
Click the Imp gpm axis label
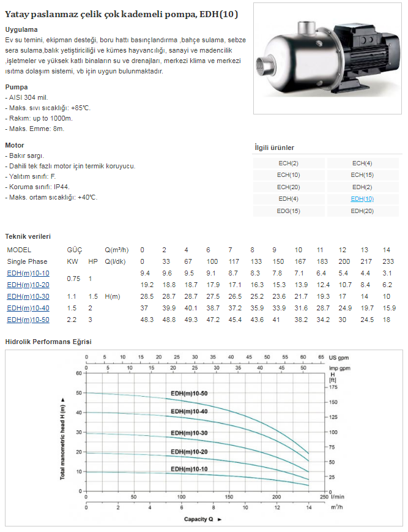click(x=339, y=369)
